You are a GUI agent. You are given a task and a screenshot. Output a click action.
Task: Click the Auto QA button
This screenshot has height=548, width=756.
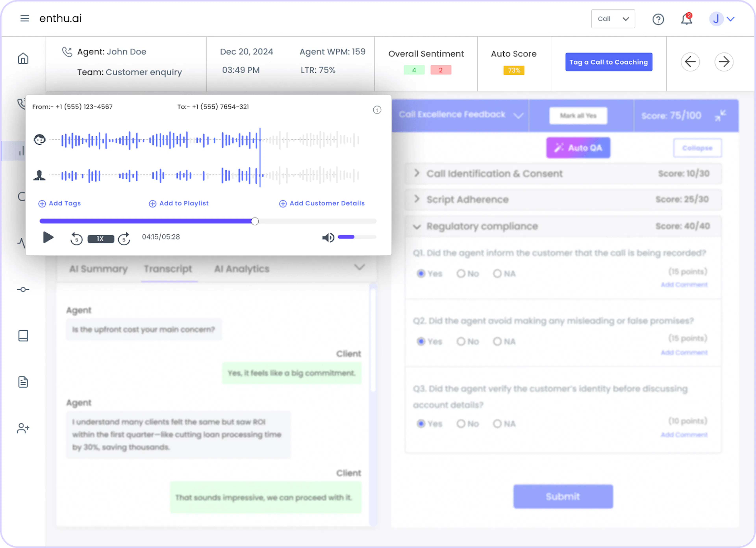[578, 148]
